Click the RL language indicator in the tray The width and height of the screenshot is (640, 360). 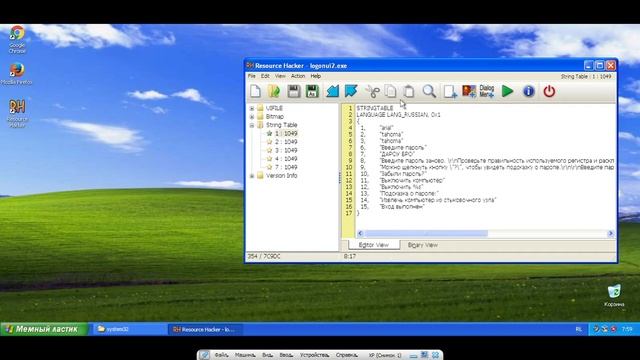point(579,329)
